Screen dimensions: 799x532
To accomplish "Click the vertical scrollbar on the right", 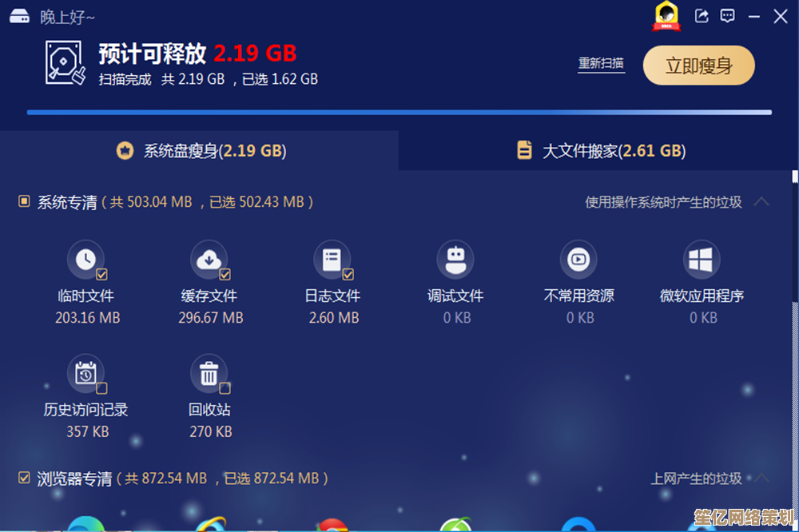I will point(794,240).
